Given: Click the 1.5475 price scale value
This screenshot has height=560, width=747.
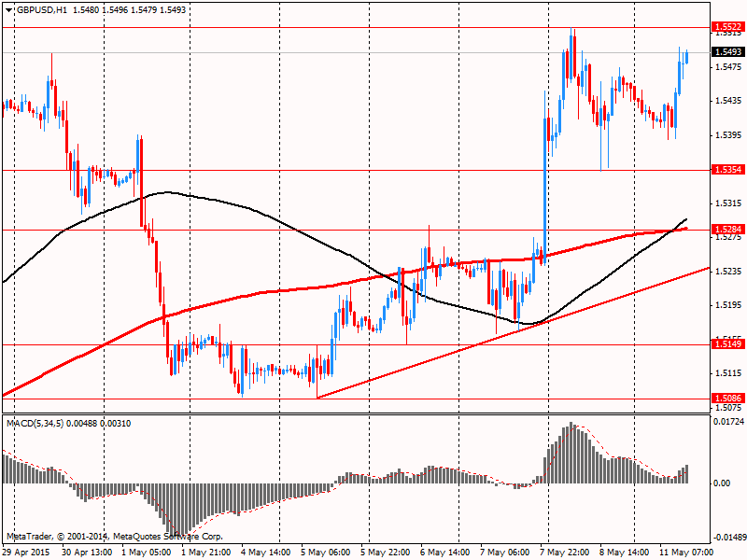Looking at the screenshot, I should 728,67.
